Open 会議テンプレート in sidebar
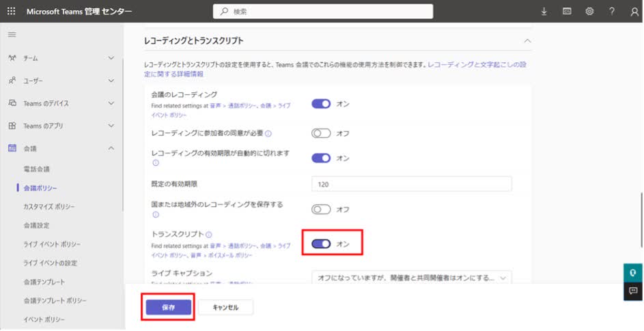644x331 pixels. pos(44,282)
